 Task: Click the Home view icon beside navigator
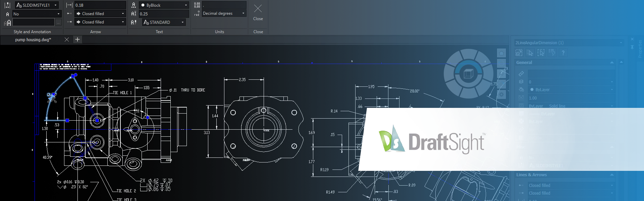pyautogui.click(x=501, y=53)
